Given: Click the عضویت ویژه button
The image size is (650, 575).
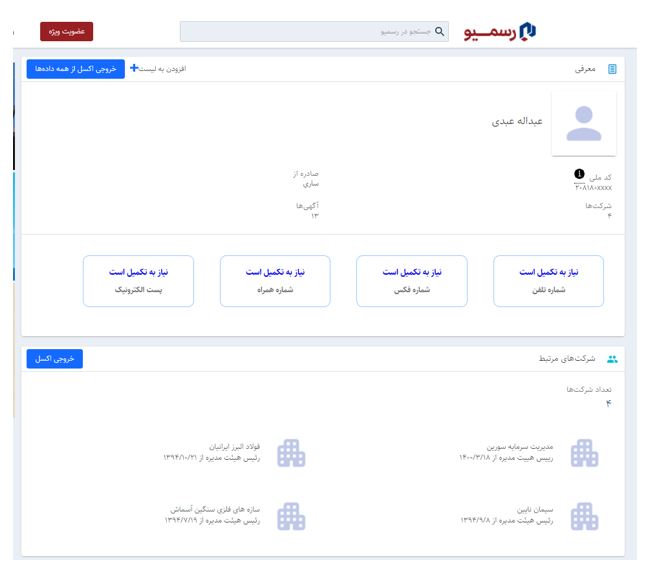Looking at the screenshot, I should (x=66, y=32).
